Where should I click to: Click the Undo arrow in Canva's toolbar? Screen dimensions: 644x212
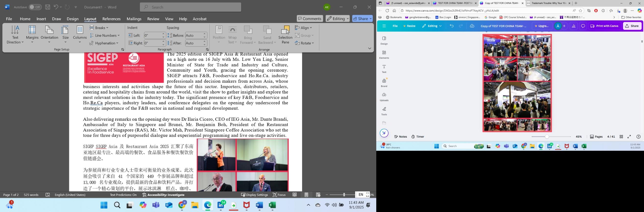pyautogui.click(x=451, y=26)
